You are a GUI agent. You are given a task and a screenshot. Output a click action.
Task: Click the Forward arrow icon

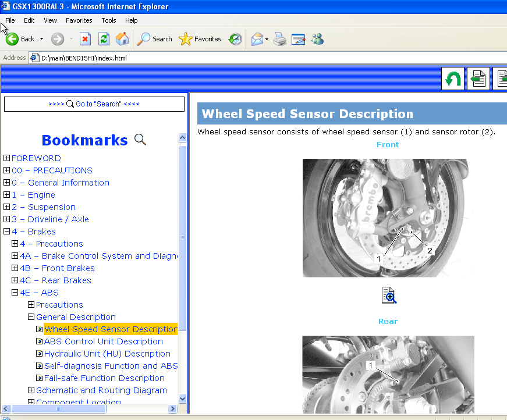58,39
